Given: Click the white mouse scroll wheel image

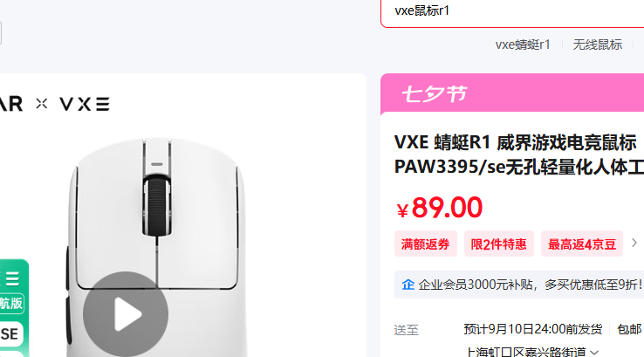Looking at the screenshot, I should (157, 205).
